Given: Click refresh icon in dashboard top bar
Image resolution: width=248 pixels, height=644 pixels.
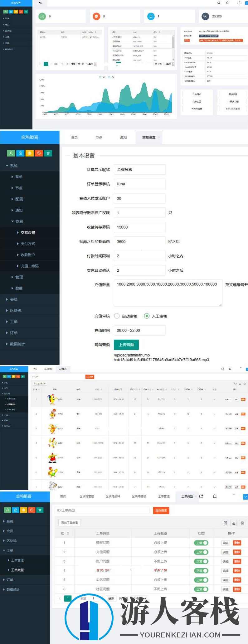Looking at the screenshot, I should pyautogui.click(x=219, y=3).
